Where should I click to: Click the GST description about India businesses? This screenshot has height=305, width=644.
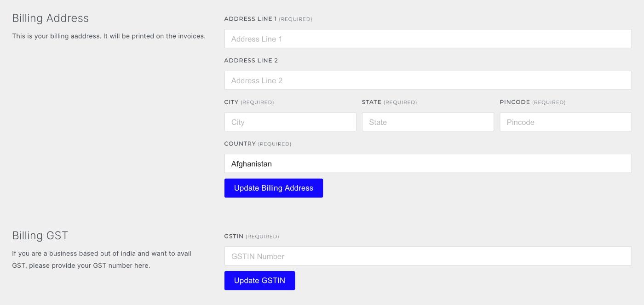[102, 260]
